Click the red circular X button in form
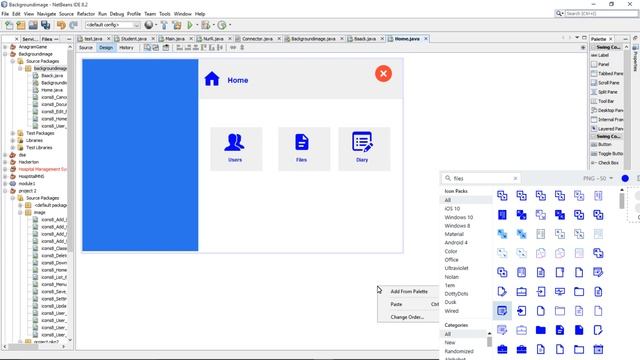This screenshot has width=640, height=360. click(383, 73)
